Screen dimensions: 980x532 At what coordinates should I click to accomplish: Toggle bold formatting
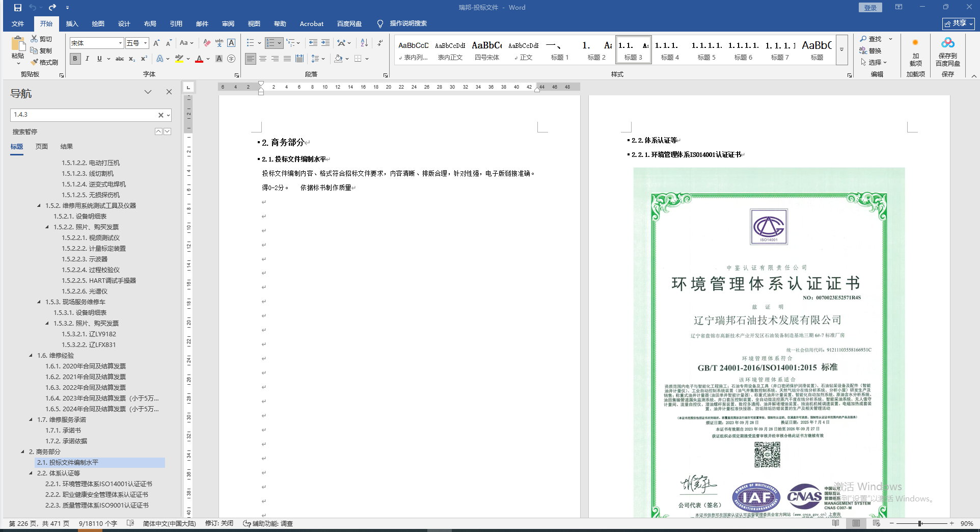[75, 59]
